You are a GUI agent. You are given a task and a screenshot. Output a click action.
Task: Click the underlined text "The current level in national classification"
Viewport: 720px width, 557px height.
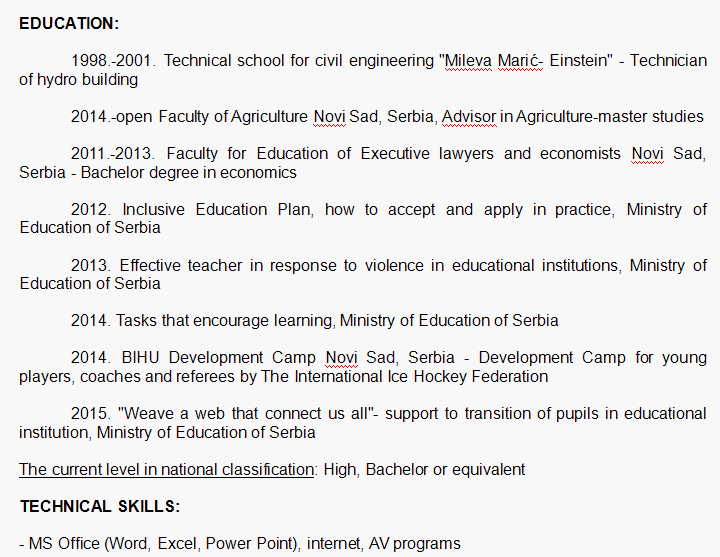[166, 470]
